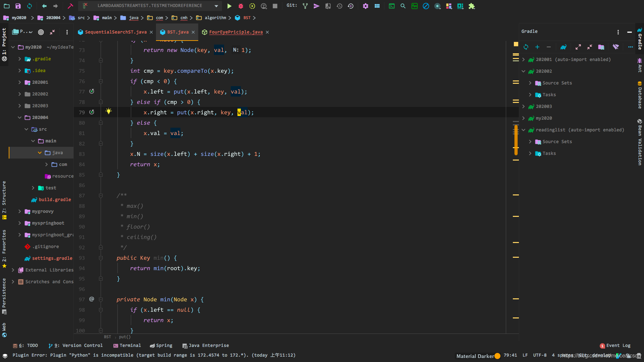644x362 pixels.
Task: Expand the 202003 Gradle project node
Action: point(523,107)
